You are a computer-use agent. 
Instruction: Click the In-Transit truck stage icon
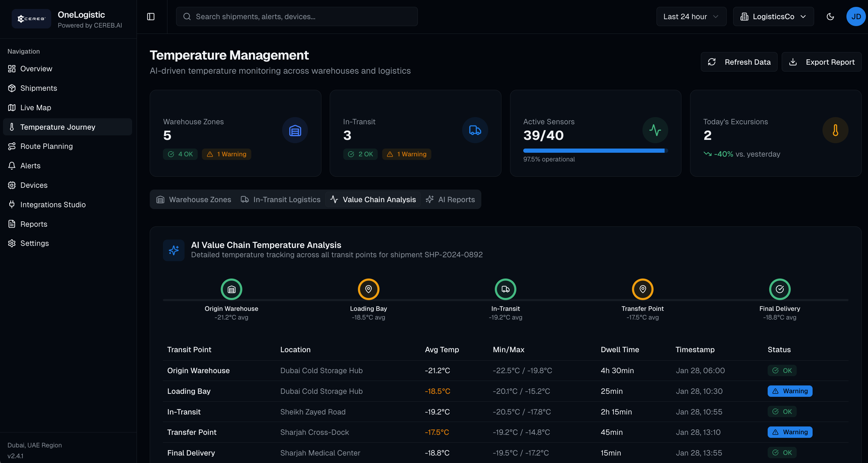coord(506,289)
